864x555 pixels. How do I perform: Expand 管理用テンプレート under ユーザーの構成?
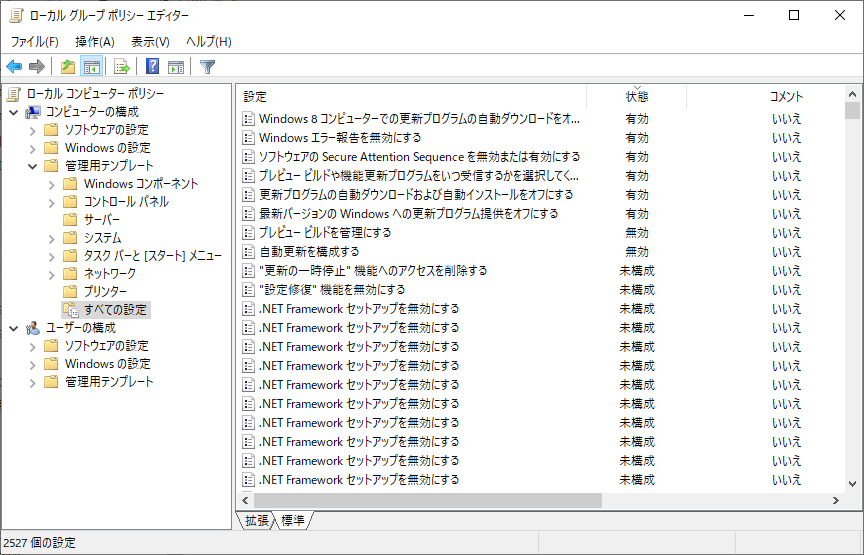[33, 382]
